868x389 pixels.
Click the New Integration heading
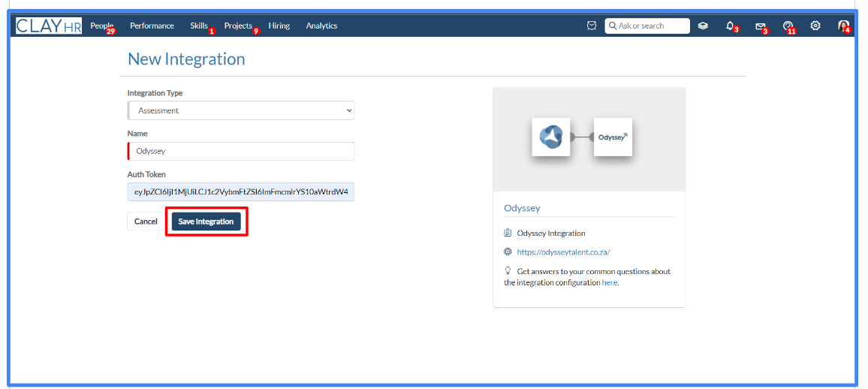click(186, 59)
